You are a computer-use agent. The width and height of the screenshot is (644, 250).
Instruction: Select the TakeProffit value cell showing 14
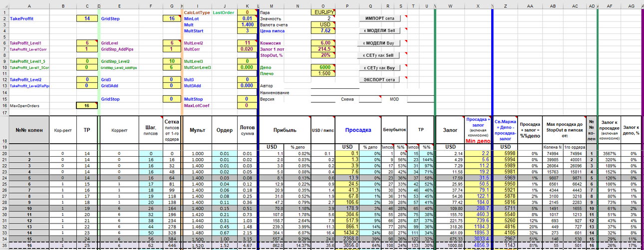87,18
